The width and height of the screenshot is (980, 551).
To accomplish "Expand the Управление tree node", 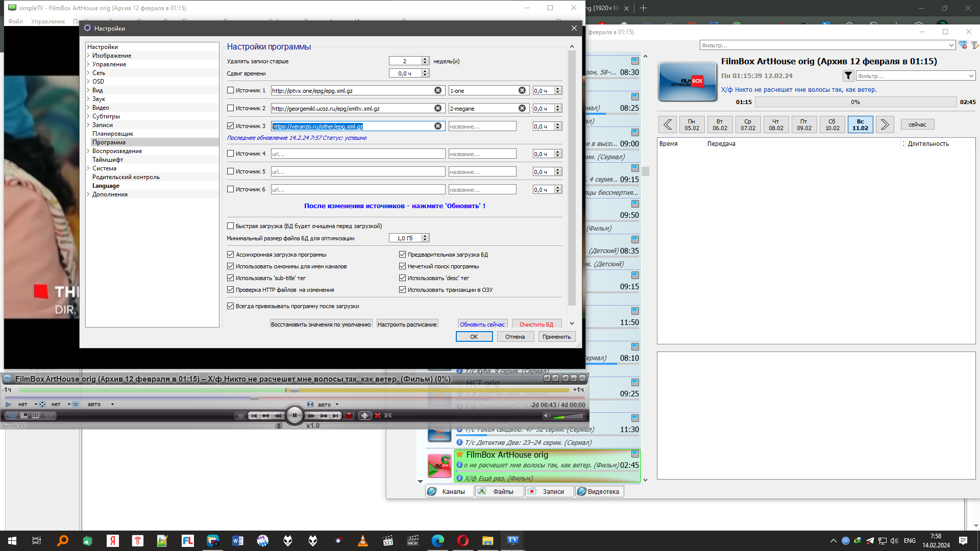I will pyautogui.click(x=88, y=64).
